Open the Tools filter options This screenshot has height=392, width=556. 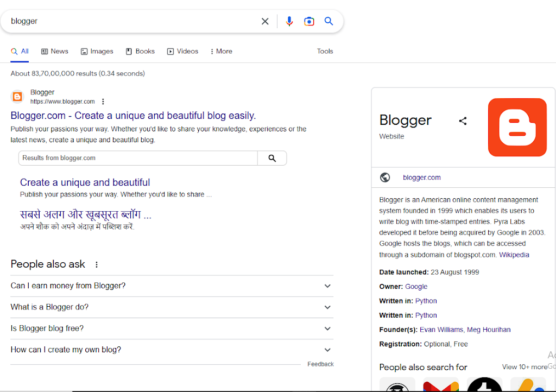[x=325, y=52]
